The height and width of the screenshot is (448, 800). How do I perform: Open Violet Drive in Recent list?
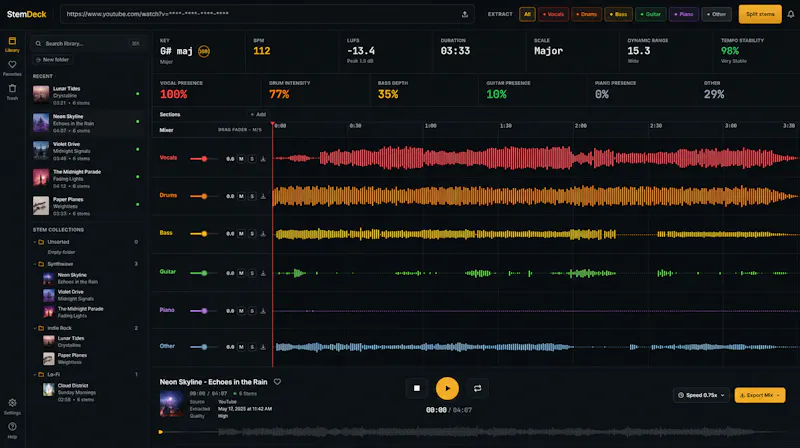(87, 151)
